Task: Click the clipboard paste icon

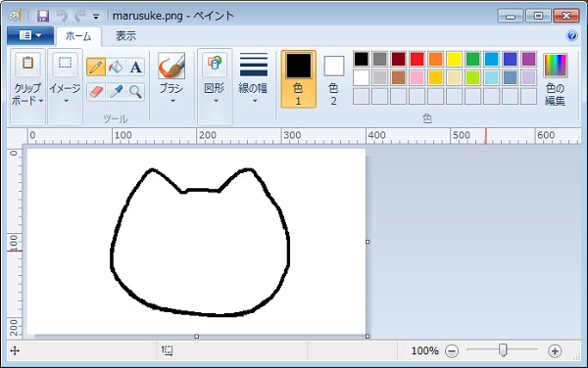Action: [x=27, y=63]
